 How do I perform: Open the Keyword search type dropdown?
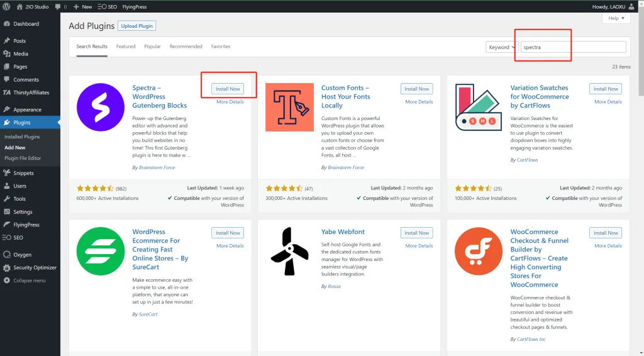click(x=501, y=47)
